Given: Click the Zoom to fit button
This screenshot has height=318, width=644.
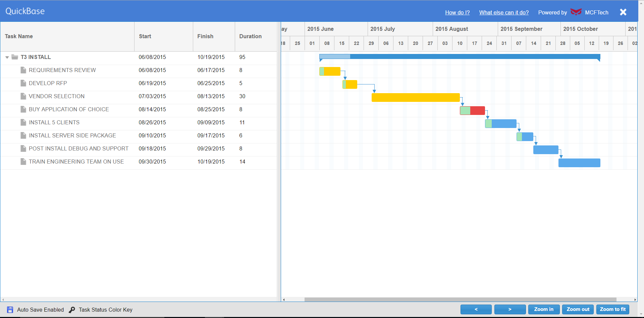Looking at the screenshot, I should [x=613, y=309].
